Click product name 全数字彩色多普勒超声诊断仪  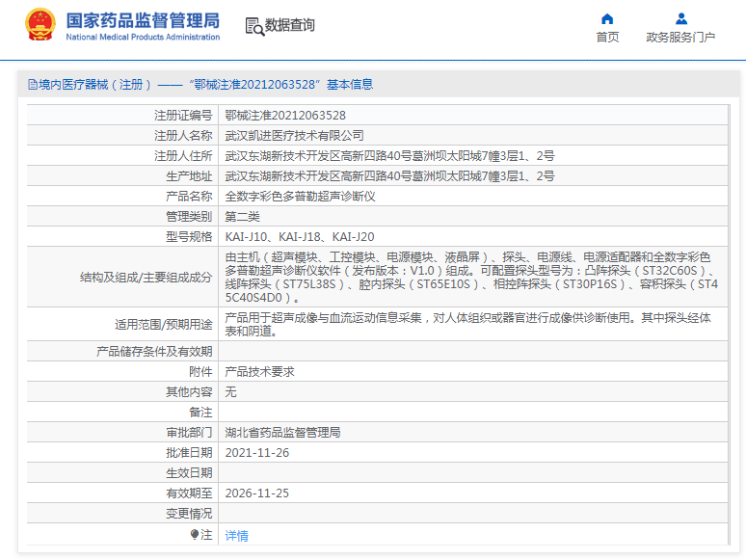coord(300,196)
